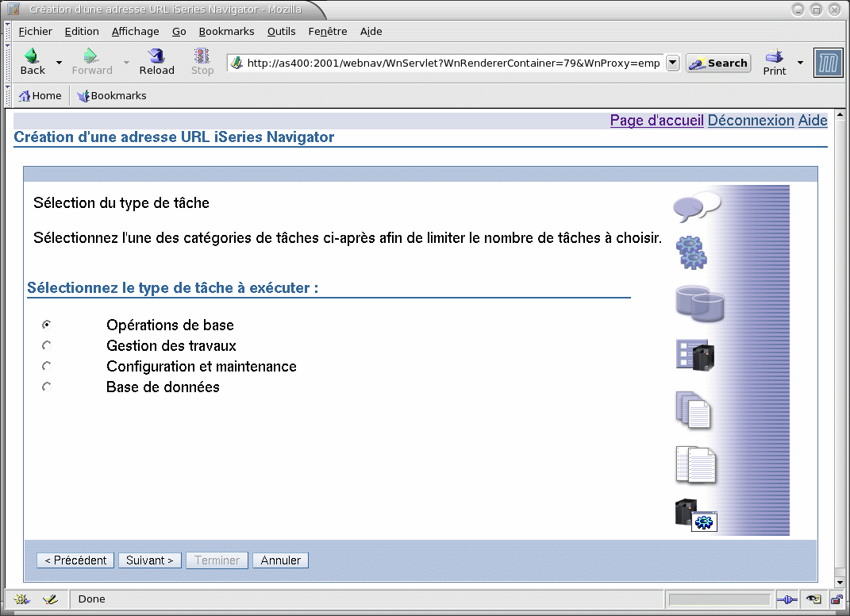Image resolution: width=850 pixels, height=616 pixels.
Task: Click the status bar progress meter
Action: (719, 599)
